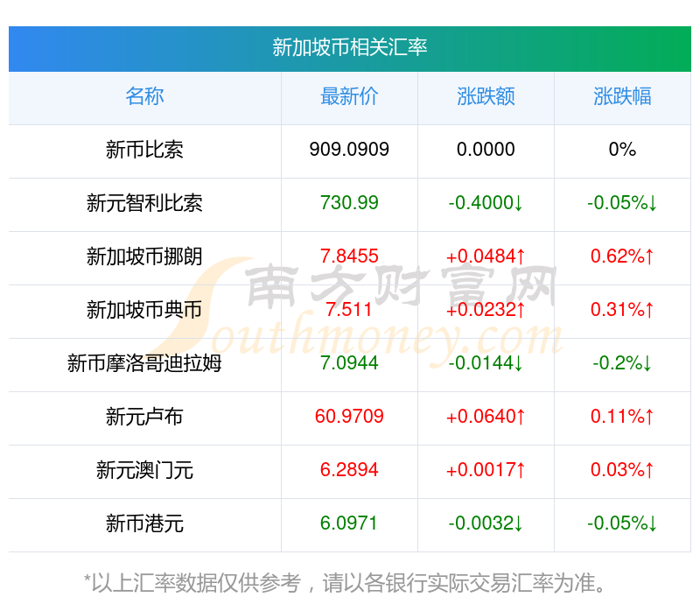Screen dimensions: 700x611
Task: Select the 新币港元 row name
Action: tap(144, 523)
